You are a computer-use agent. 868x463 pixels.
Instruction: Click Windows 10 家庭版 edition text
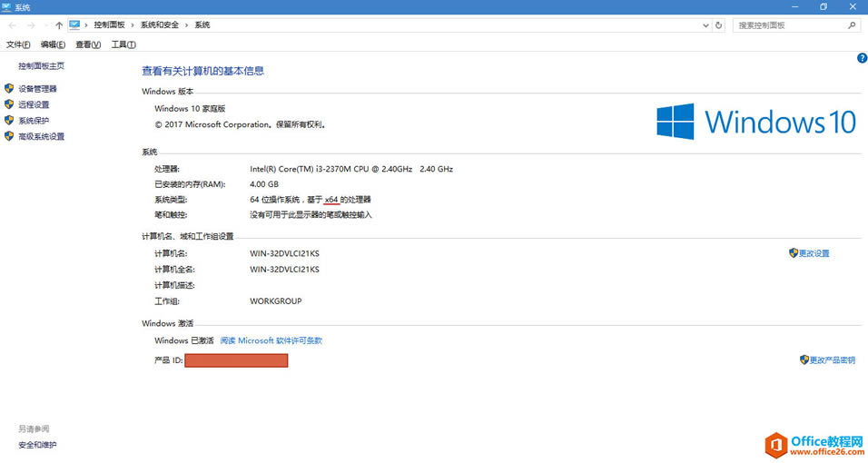pos(190,109)
